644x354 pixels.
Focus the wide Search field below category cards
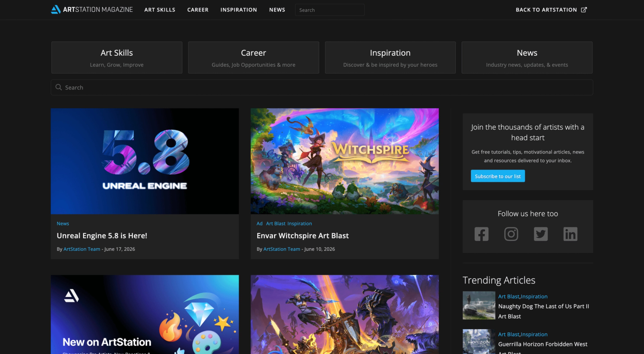point(322,87)
